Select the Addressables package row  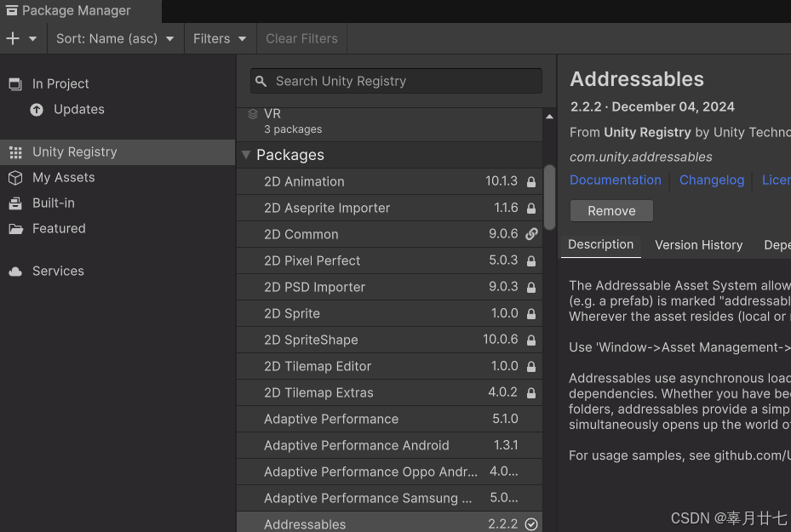[x=389, y=523]
